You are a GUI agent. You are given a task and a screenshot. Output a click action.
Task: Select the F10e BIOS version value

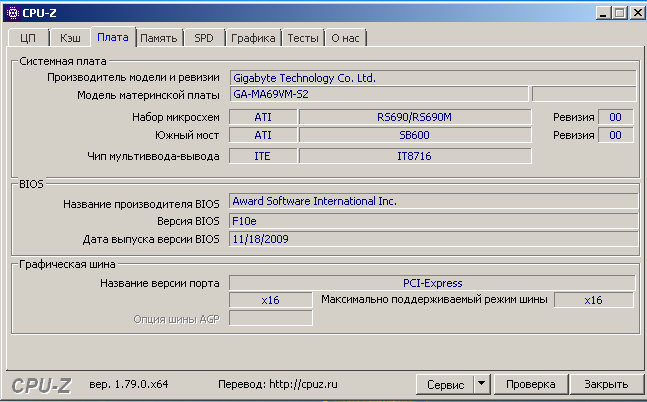(433, 221)
